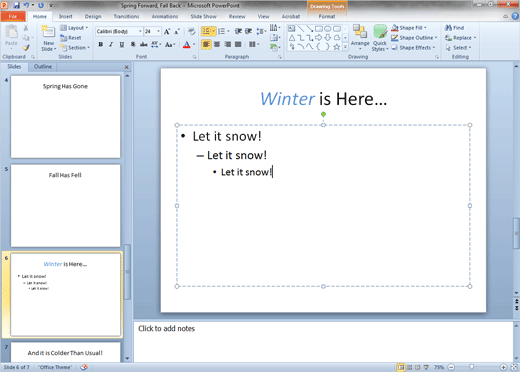Switch to the Design tab

[x=93, y=16]
